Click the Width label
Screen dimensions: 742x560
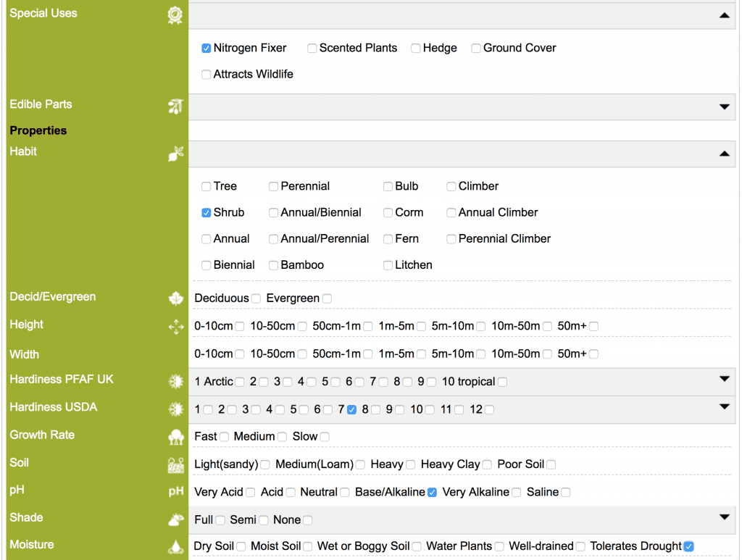coord(24,354)
